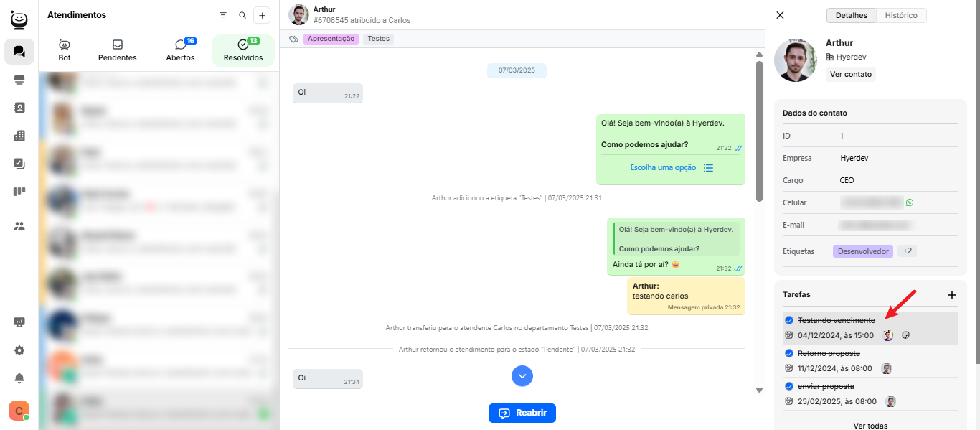Open the notifications bell icon
This screenshot has height=430, width=980.
pos(19,378)
